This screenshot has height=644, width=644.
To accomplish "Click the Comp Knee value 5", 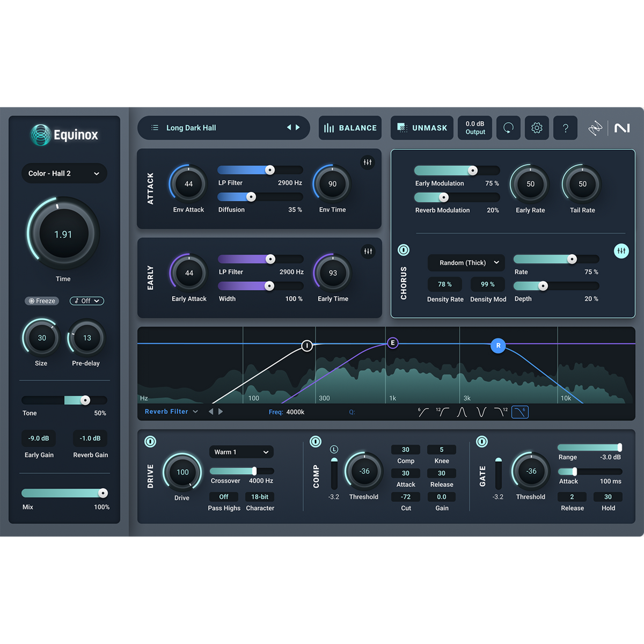I will (442, 450).
